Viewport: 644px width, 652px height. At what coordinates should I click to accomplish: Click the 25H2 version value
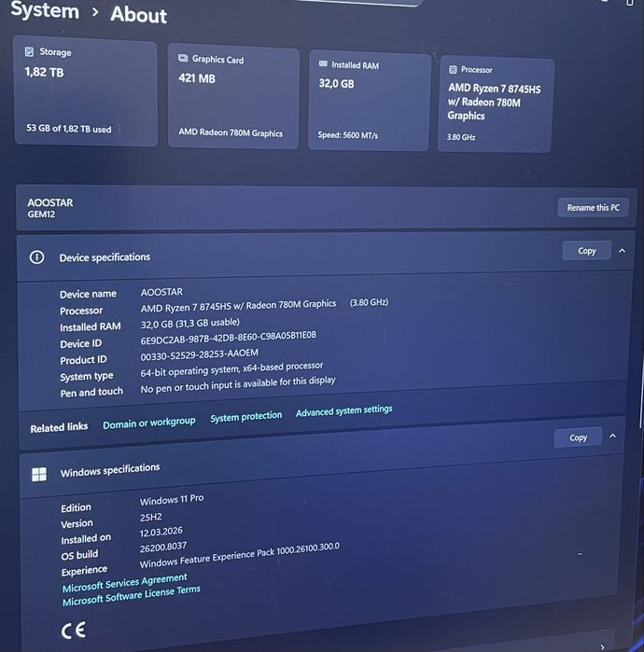[150, 518]
